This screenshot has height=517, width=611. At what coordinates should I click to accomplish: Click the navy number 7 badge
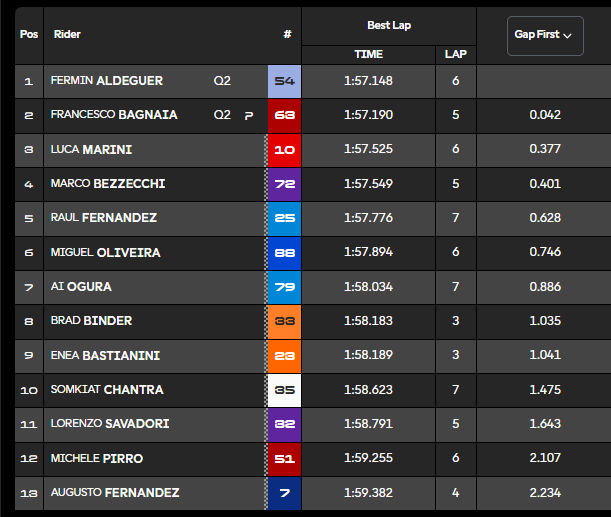pos(284,493)
